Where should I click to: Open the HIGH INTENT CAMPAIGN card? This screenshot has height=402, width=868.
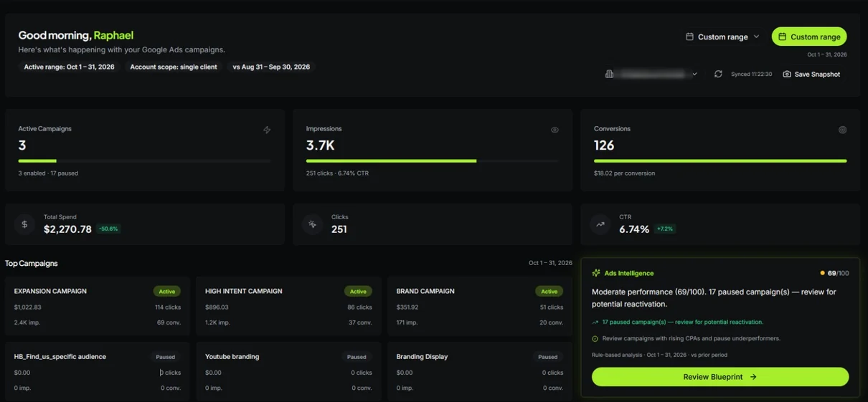pos(288,306)
